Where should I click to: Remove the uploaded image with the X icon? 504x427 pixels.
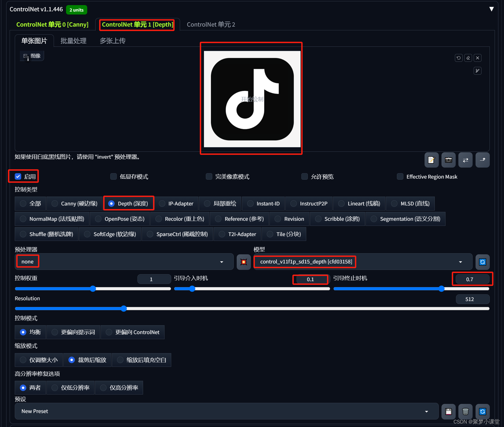click(477, 58)
